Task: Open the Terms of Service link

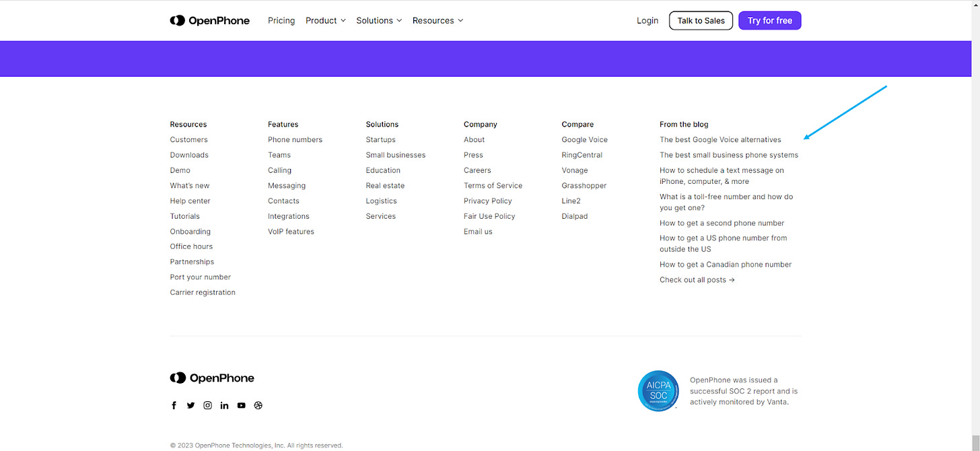Action: point(493,186)
